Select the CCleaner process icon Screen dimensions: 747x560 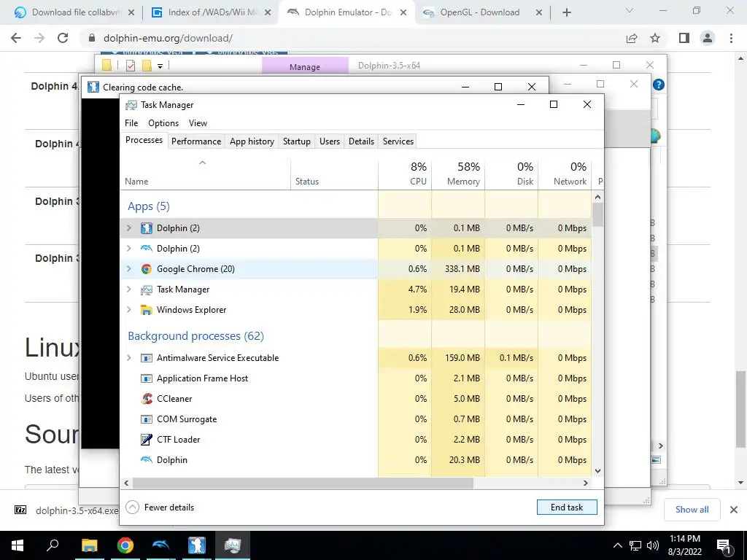(146, 399)
